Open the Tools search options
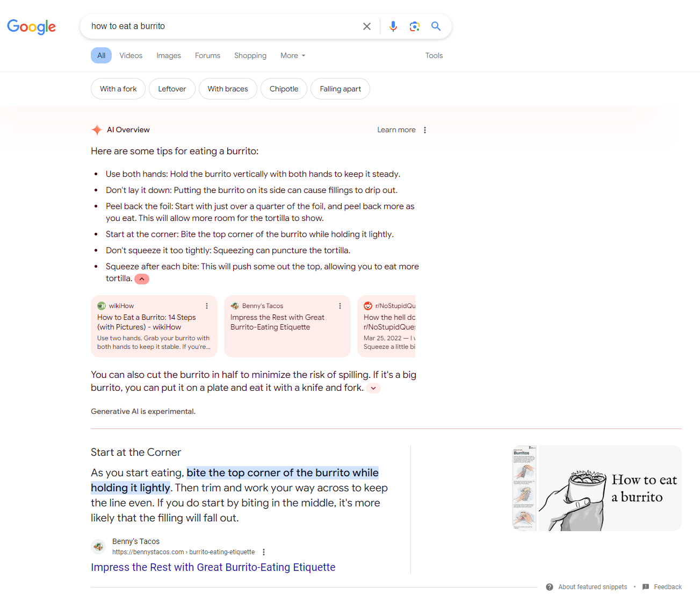 click(x=434, y=55)
